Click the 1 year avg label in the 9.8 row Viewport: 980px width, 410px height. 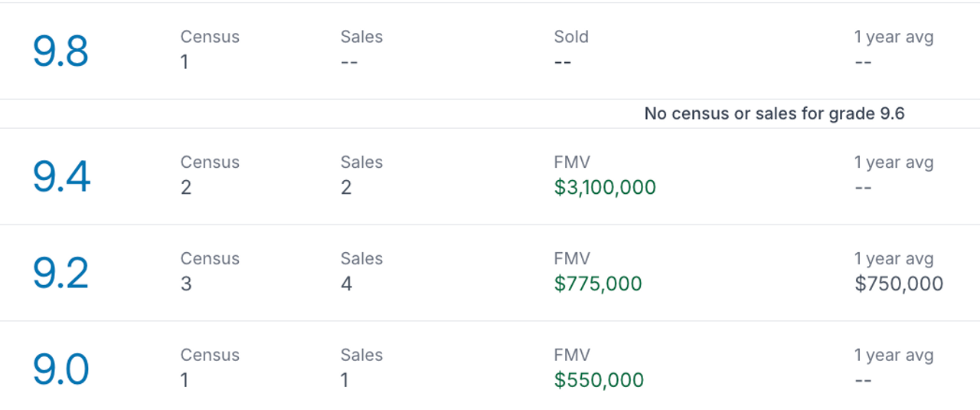click(894, 37)
